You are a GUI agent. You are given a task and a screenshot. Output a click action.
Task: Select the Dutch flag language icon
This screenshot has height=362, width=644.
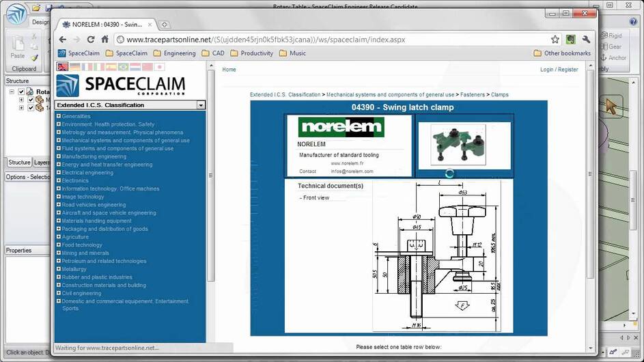coord(135,66)
